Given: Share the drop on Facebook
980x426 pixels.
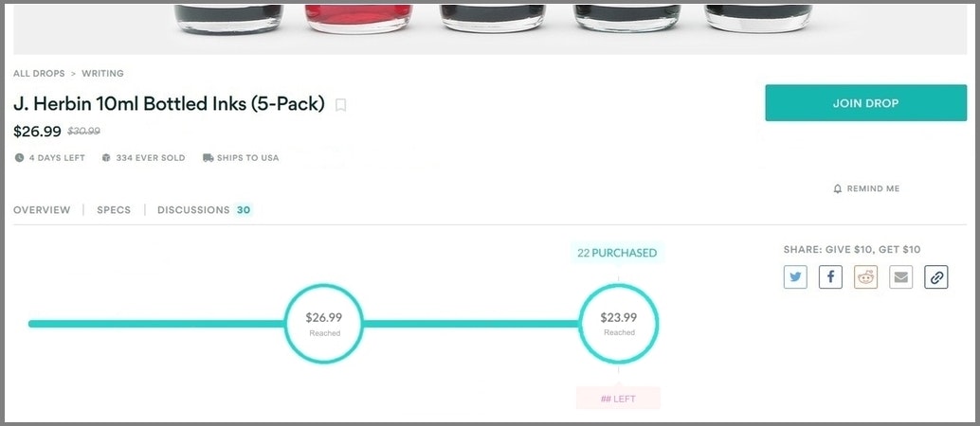Looking at the screenshot, I should 830,277.
